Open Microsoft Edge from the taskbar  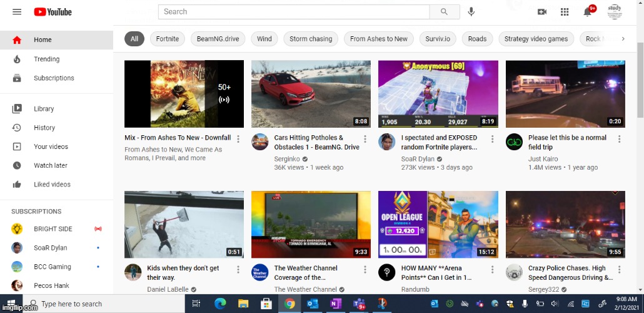(x=220, y=304)
